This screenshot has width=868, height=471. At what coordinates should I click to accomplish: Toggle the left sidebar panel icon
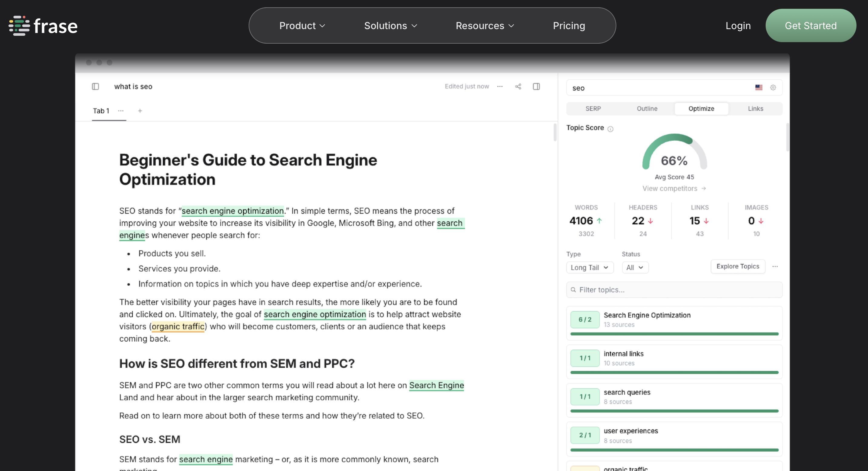click(95, 87)
